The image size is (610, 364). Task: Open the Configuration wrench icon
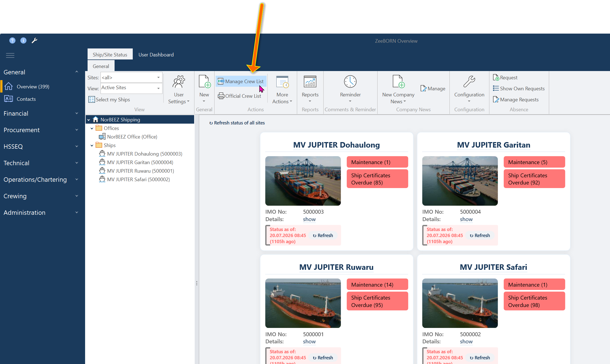[469, 82]
